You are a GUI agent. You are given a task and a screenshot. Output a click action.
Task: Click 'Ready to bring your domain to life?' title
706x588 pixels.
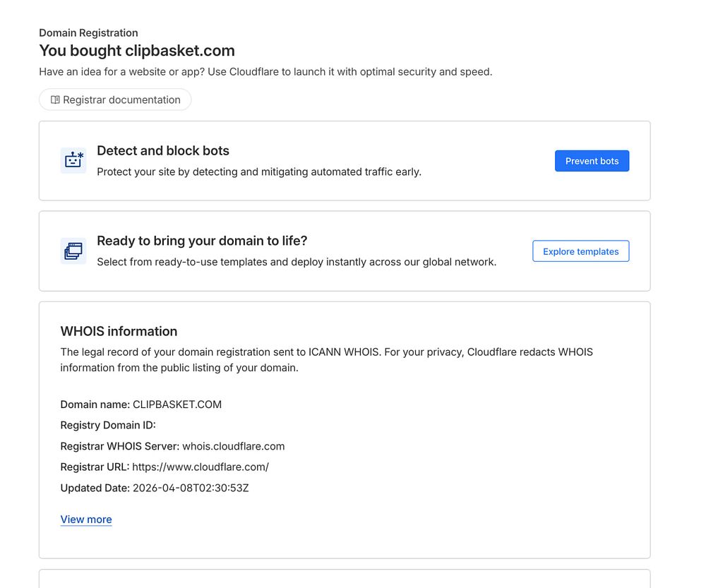click(x=202, y=241)
